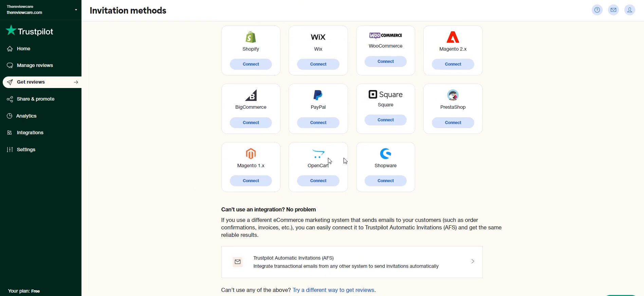
Task: Connect the Magento 2.x integration
Action: point(453,64)
